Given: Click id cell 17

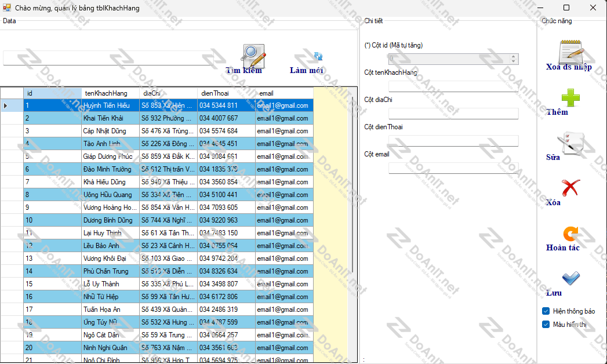Looking at the screenshot, I should 52,310.
